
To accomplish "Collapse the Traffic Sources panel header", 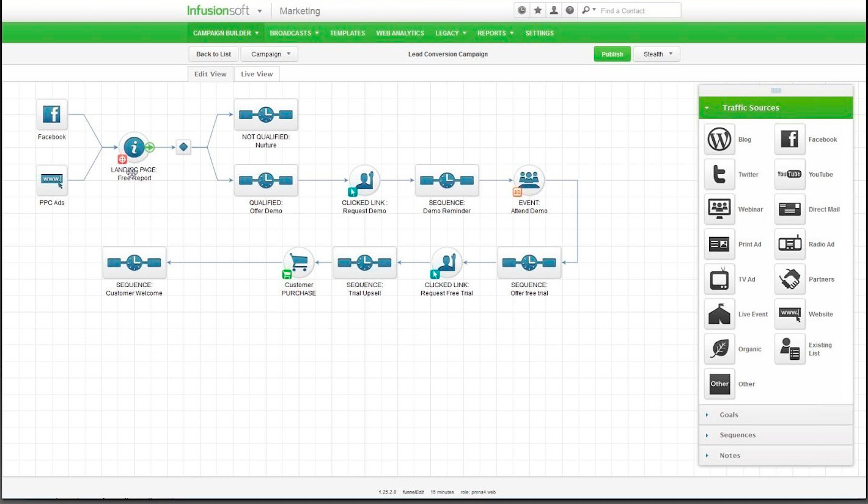I will tap(776, 108).
